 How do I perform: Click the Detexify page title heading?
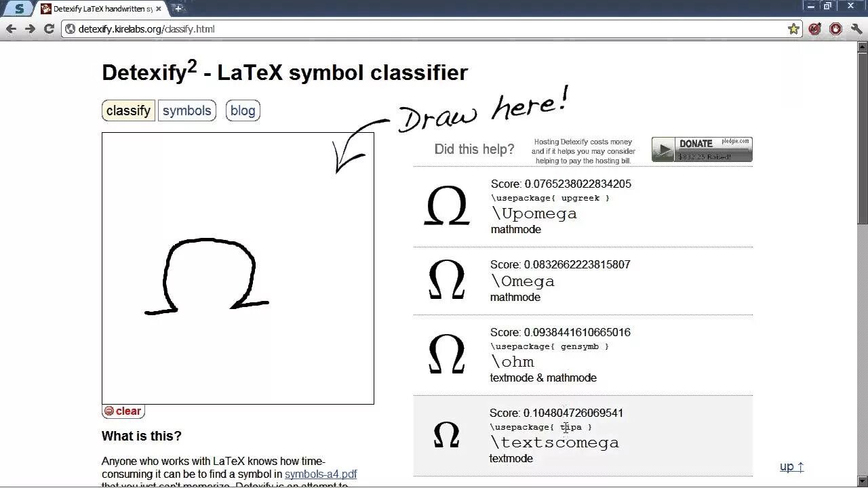coord(285,71)
